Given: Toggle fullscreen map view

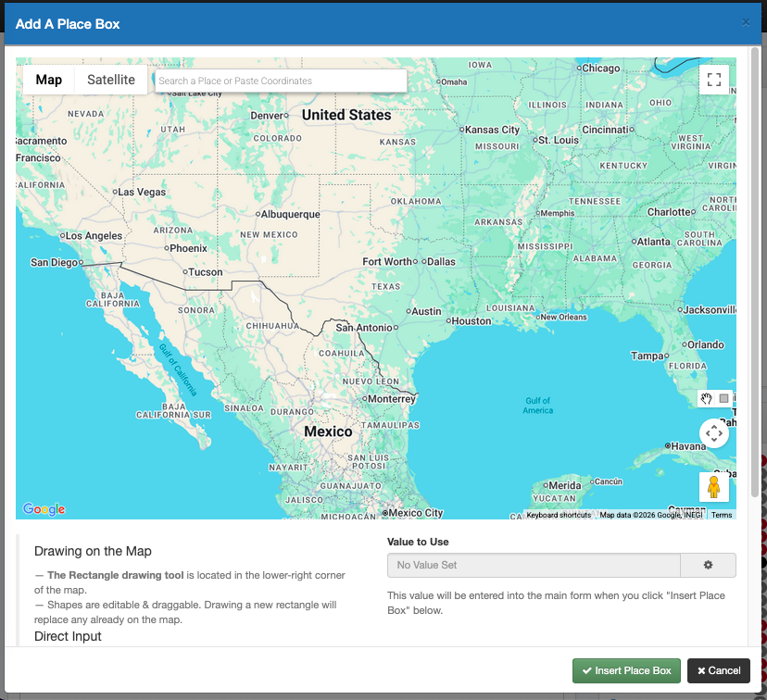Looking at the screenshot, I should [713, 80].
